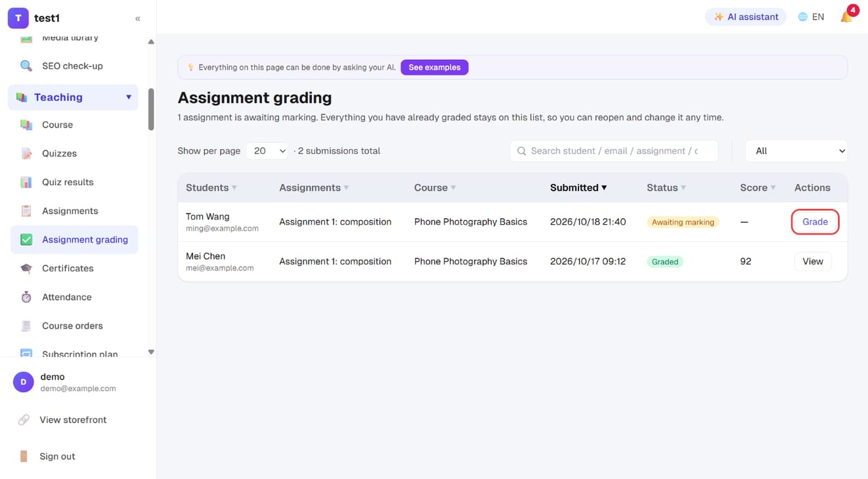
Task: Click the SEO check-up magnifier icon
Action: pos(26,66)
